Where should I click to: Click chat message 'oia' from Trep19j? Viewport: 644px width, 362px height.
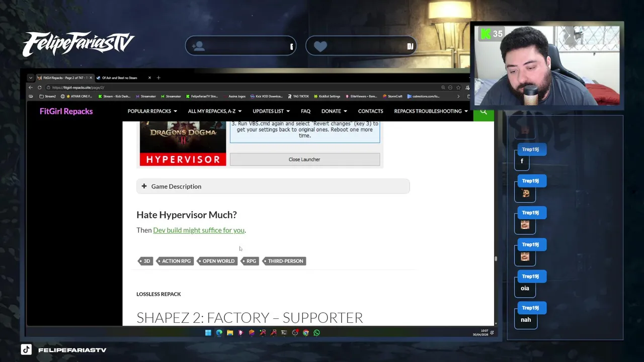pyautogui.click(x=525, y=289)
